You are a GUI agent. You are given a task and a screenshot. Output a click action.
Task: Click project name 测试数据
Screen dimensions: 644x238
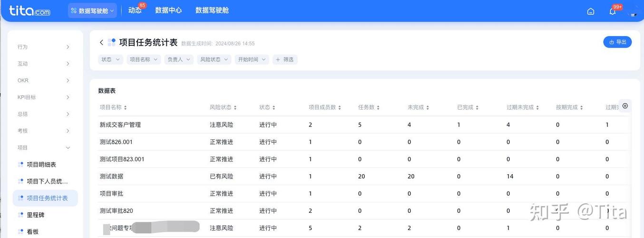click(x=111, y=176)
